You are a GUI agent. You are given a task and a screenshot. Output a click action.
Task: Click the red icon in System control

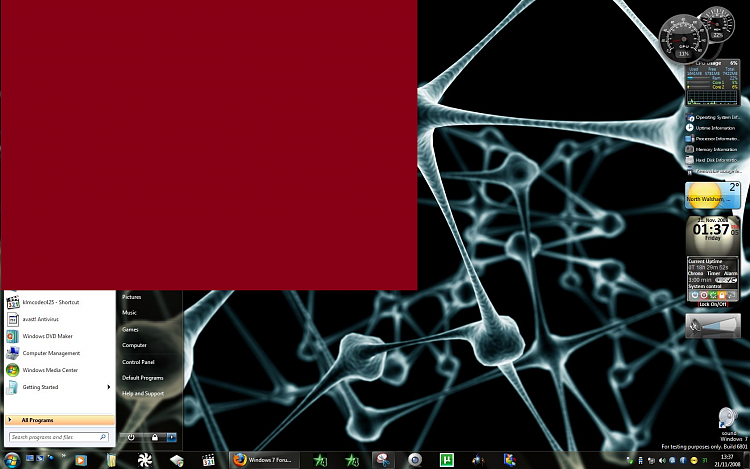coord(704,295)
